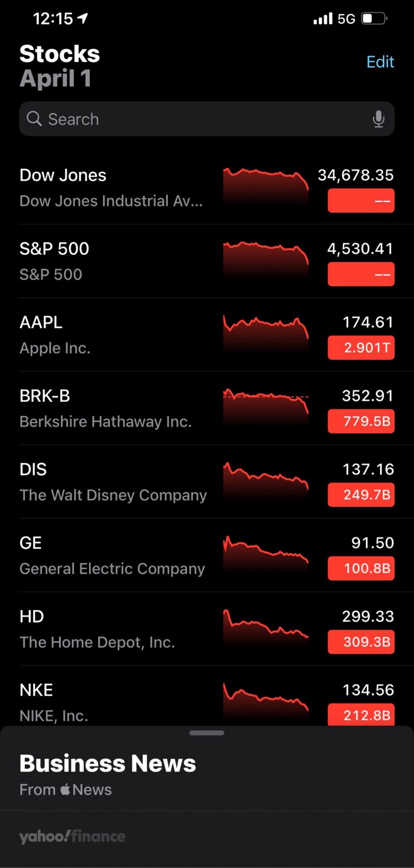414x868 pixels.
Task: Open the Dow Jones sparkline chart
Action: 266,187
